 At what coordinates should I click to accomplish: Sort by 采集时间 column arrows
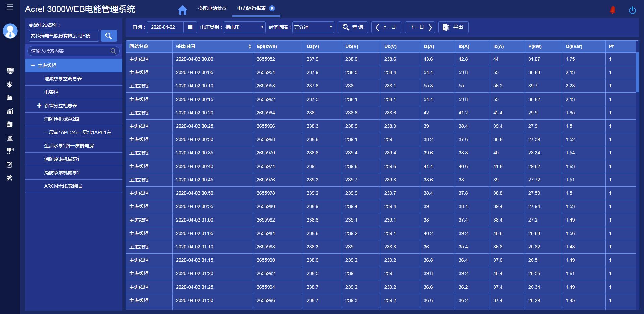tap(250, 47)
